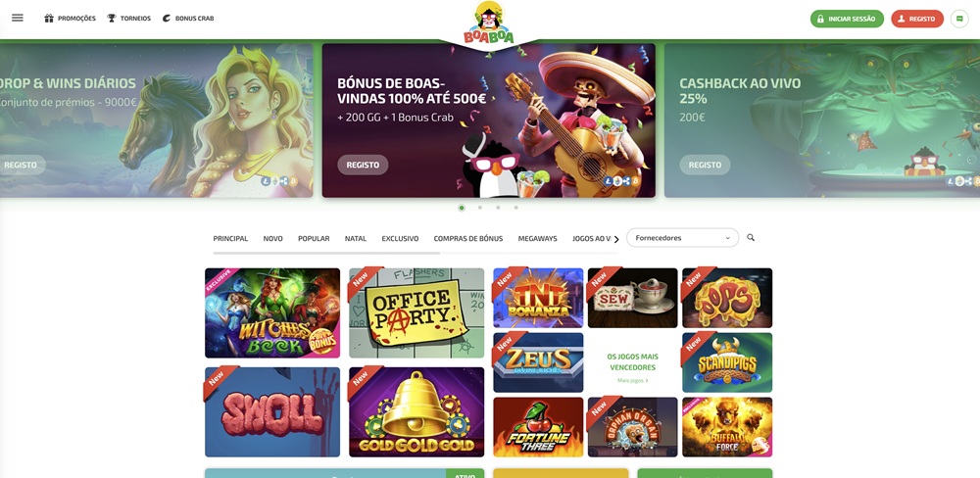Image resolution: width=980 pixels, height=478 pixels.
Task: Click the red Registo button
Action: click(917, 19)
